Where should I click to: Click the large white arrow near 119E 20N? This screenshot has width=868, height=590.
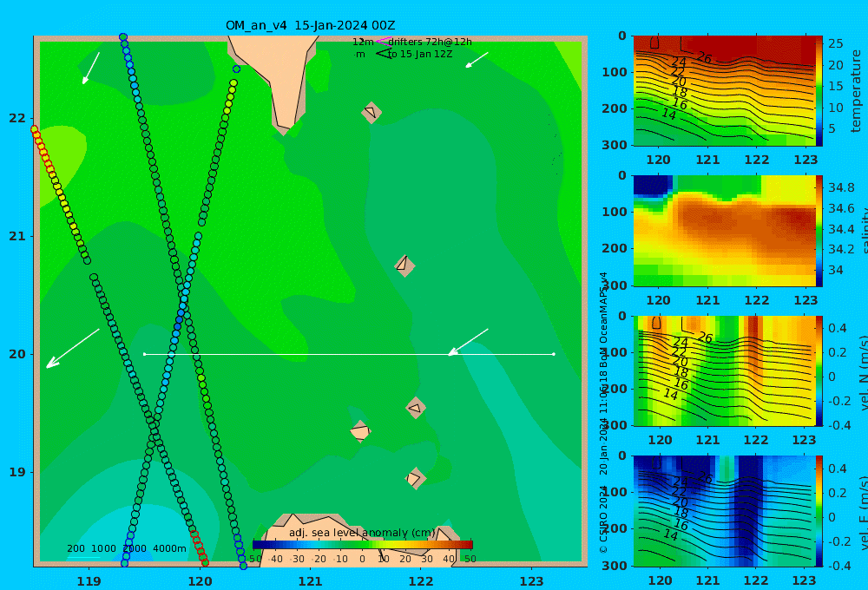[x=73, y=348]
